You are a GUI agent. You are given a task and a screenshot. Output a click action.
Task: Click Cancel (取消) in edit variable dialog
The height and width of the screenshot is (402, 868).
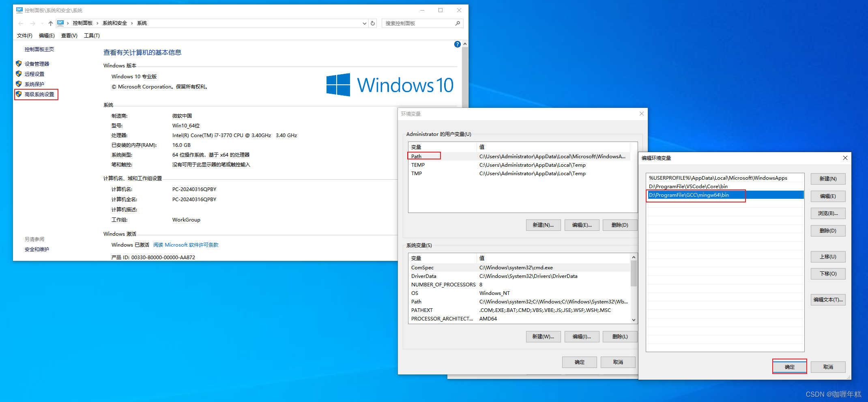[828, 367]
